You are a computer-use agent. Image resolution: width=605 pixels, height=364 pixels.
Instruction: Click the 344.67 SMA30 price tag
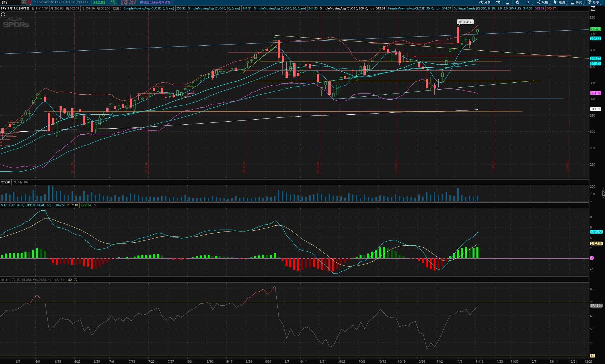(596, 58)
